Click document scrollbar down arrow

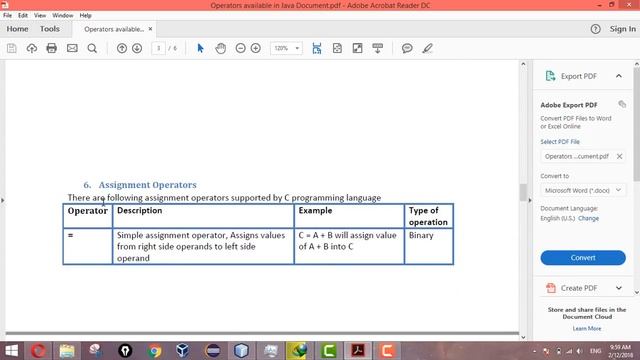coord(523,337)
